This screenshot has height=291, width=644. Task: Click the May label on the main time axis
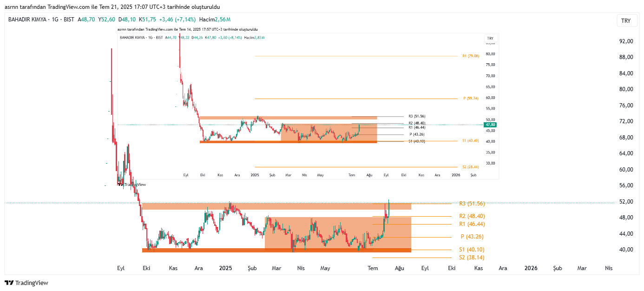point(325,268)
